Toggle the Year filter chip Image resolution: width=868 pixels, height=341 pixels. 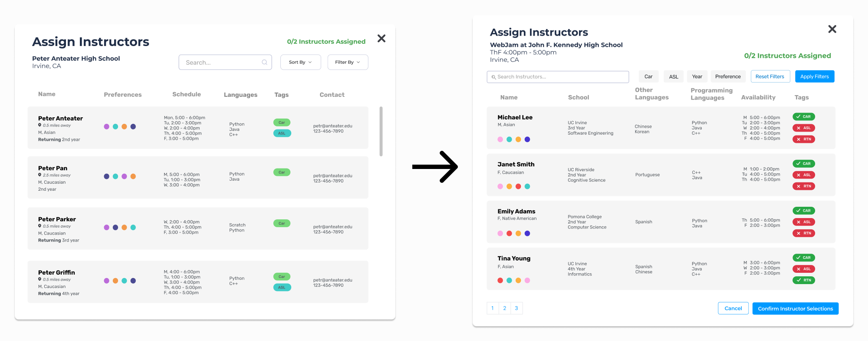point(697,76)
